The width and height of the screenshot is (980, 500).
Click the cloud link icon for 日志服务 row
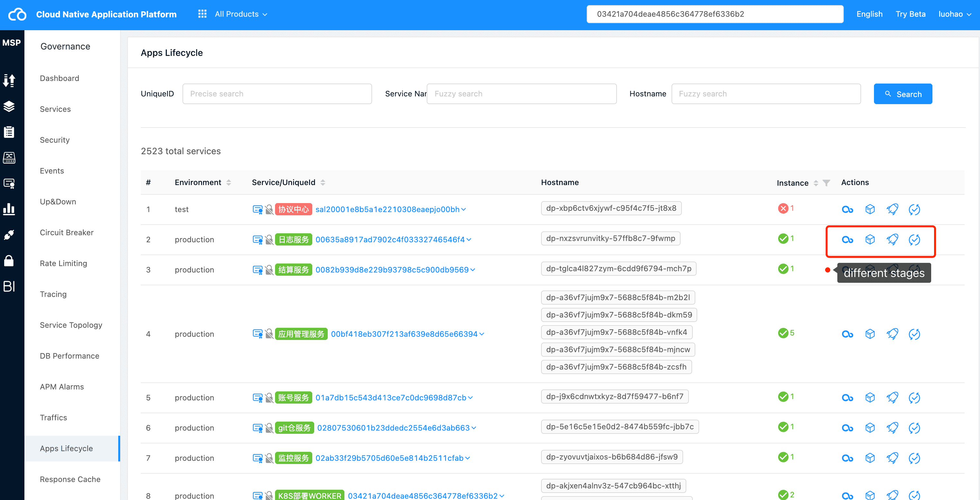847,239
